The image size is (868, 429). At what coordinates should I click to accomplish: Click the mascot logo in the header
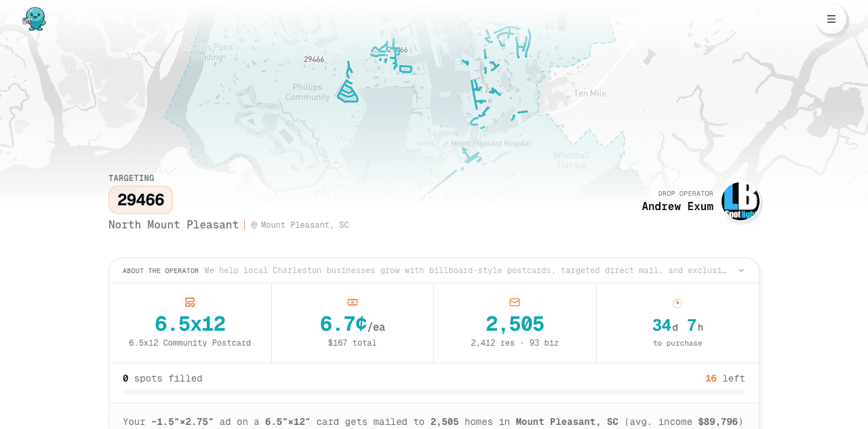click(x=34, y=19)
